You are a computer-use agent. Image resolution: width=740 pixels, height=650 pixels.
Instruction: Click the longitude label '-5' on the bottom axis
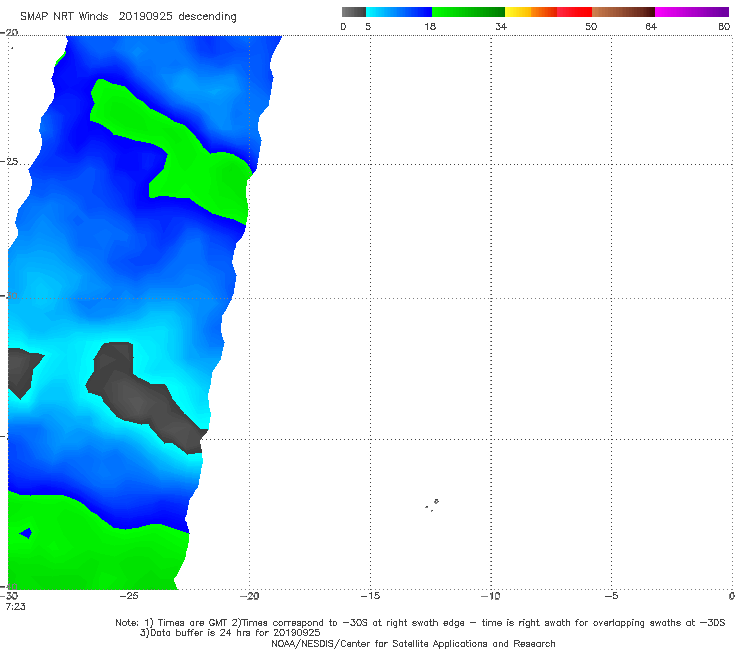tap(612, 596)
